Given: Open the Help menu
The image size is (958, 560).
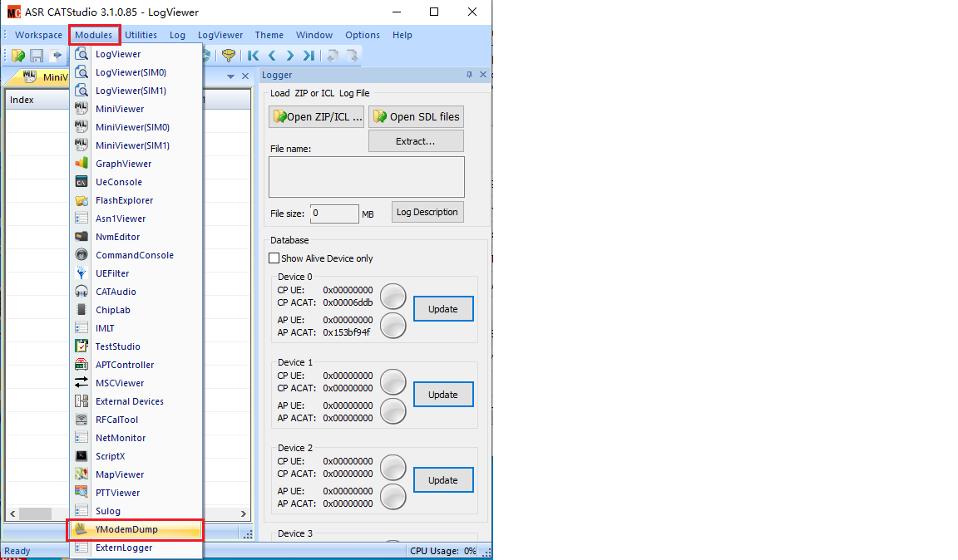Looking at the screenshot, I should coord(402,35).
